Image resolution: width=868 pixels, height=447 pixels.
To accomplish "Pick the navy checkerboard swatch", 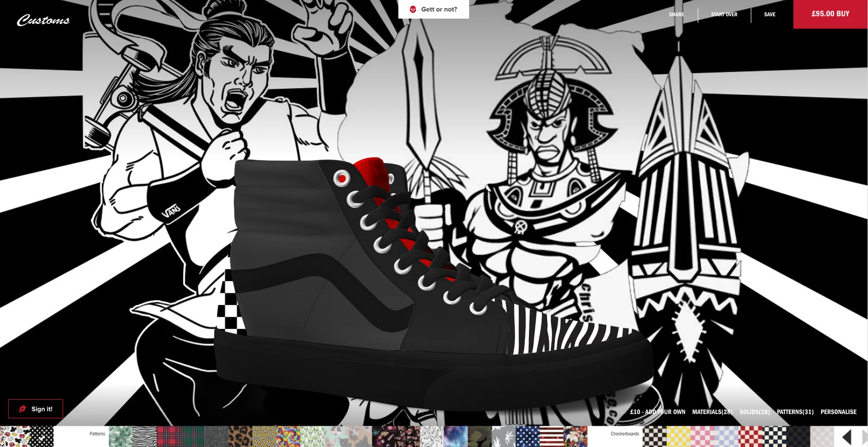I will click(774, 437).
